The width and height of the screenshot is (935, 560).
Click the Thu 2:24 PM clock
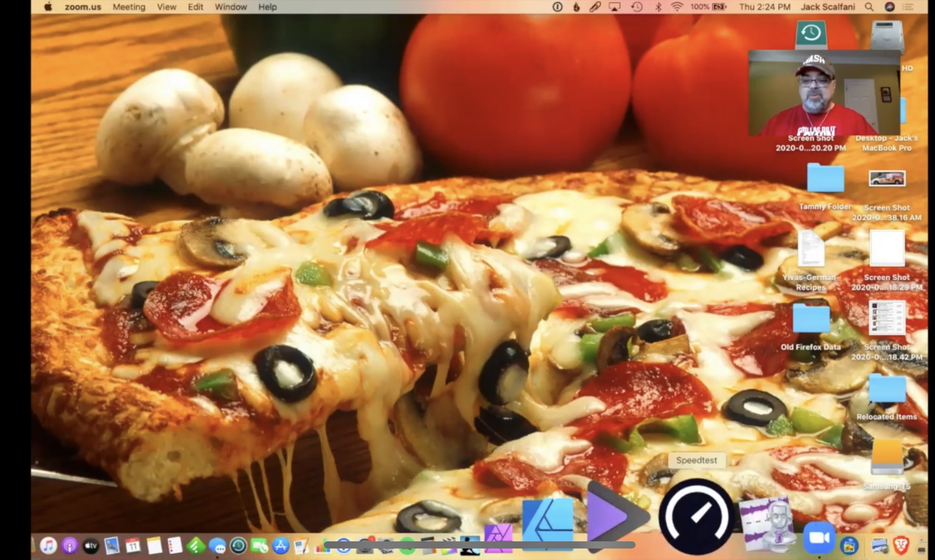(764, 7)
